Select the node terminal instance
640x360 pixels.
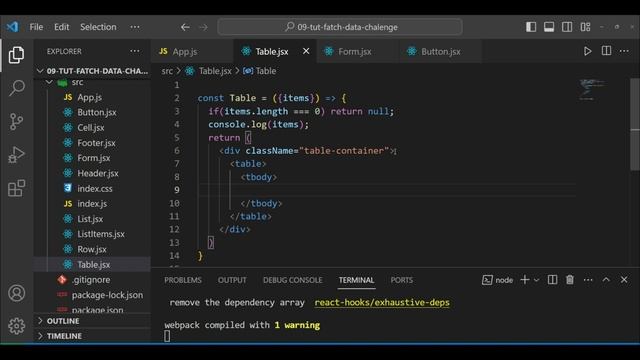[x=498, y=280]
